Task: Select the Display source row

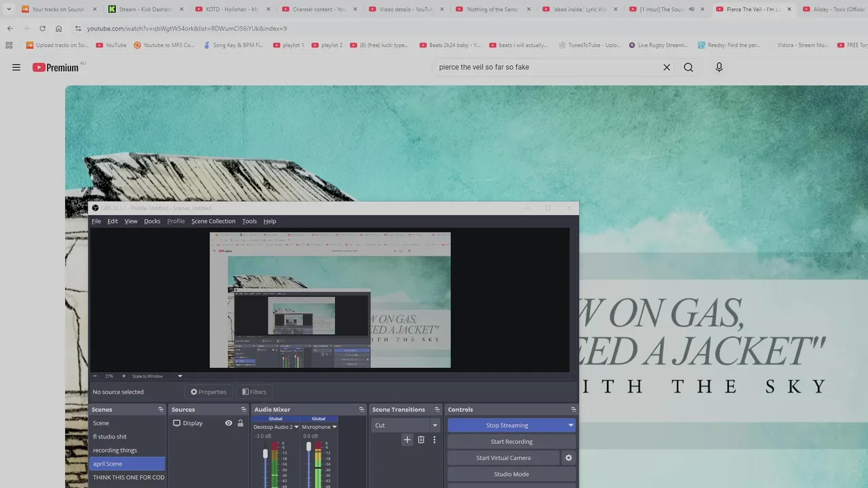Action: pos(208,423)
